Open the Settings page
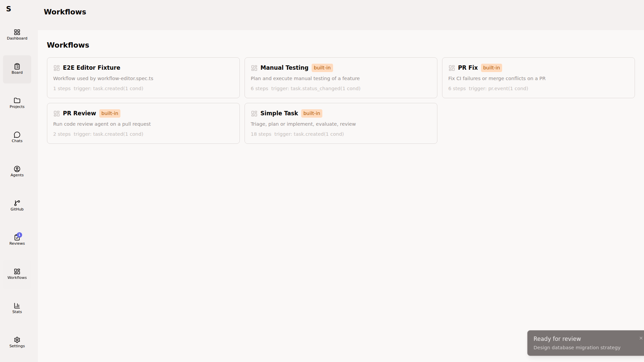Viewport: 644px width, 362px height. coord(17,342)
